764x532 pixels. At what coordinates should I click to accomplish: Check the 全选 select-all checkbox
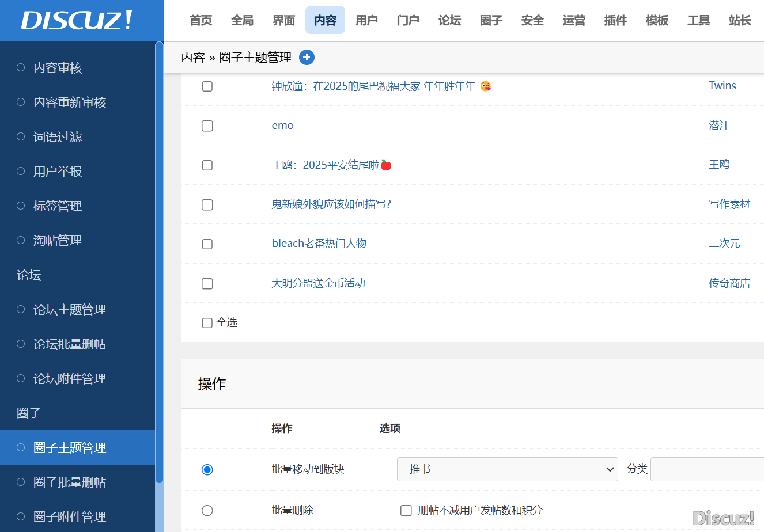207,323
